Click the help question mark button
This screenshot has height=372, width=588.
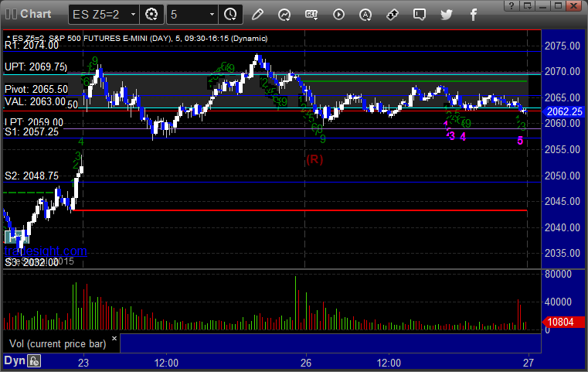(x=512, y=5)
